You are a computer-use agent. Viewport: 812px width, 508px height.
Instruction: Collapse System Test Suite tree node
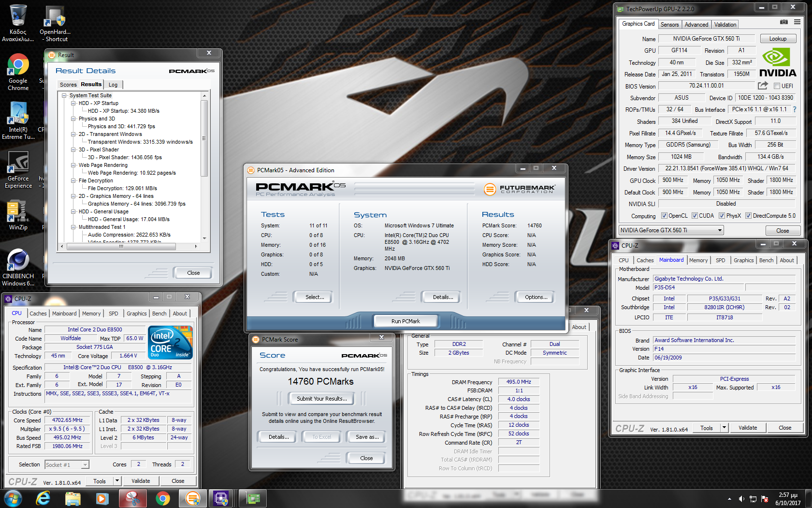(64, 95)
